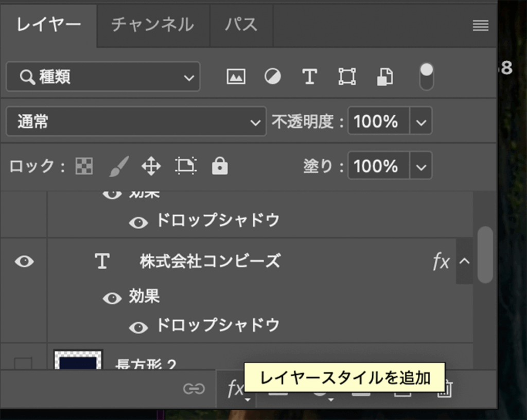The image size is (527, 420).
Task: Hide the 株式会社コンビーズ text layer
Action: [24, 261]
